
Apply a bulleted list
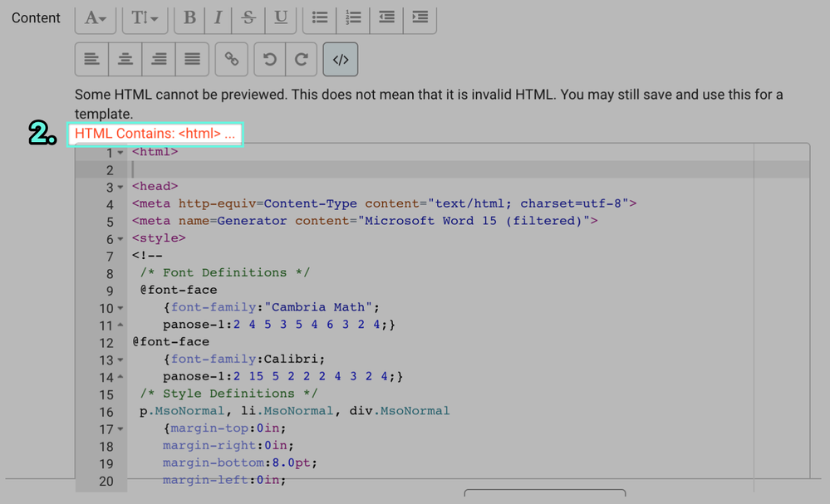[x=319, y=18]
